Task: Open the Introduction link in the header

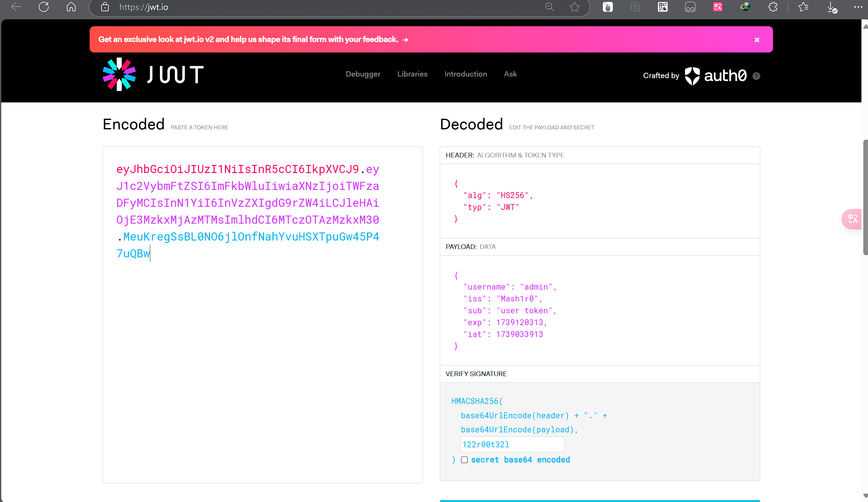Action: (465, 74)
